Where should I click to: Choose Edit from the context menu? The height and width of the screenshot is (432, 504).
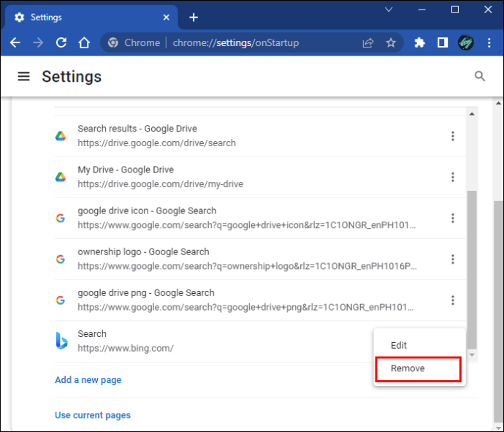(399, 345)
